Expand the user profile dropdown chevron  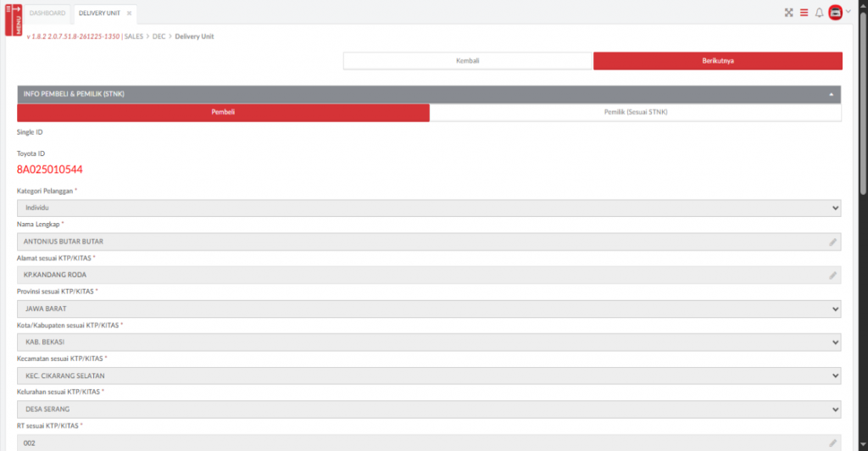coord(848,12)
